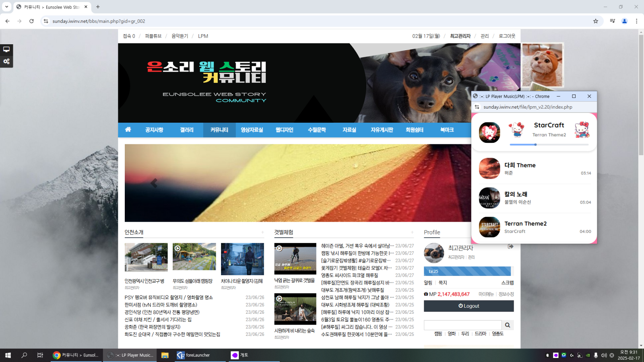This screenshot has height=362, width=644.
Task: Click the monitor icon on the left sidebar
Action: [x=6, y=49]
